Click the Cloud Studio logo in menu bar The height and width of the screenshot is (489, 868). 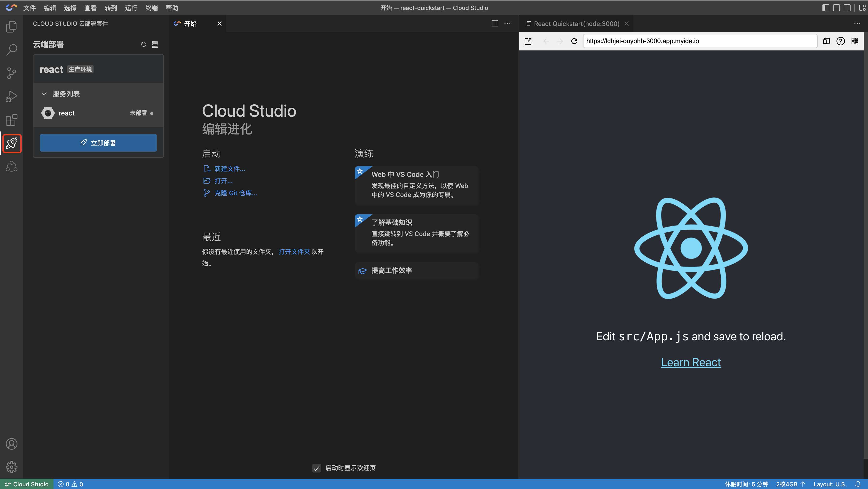pyautogui.click(x=11, y=8)
